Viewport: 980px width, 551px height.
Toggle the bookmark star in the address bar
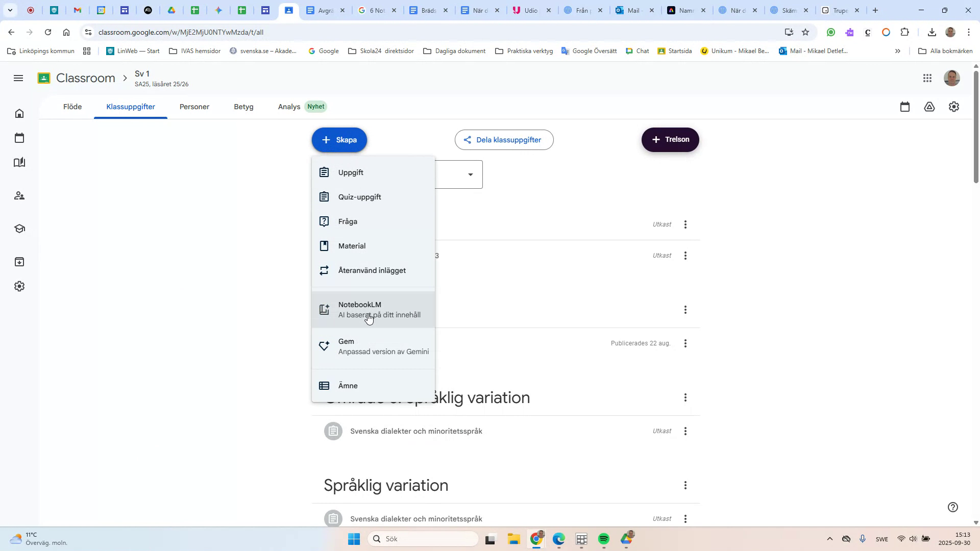(805, 32)
